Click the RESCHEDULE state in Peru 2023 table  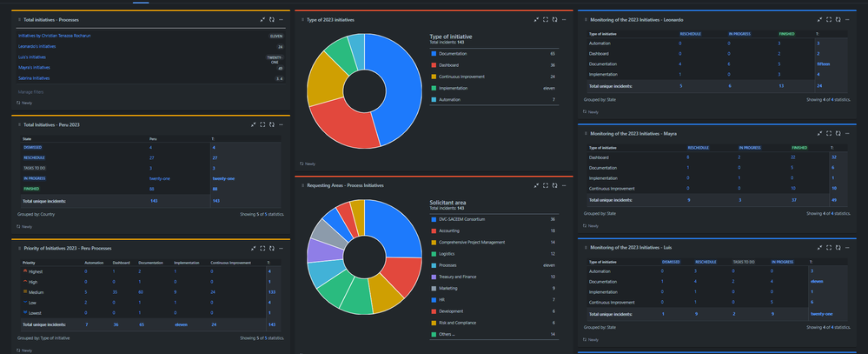tap(33, 158)
